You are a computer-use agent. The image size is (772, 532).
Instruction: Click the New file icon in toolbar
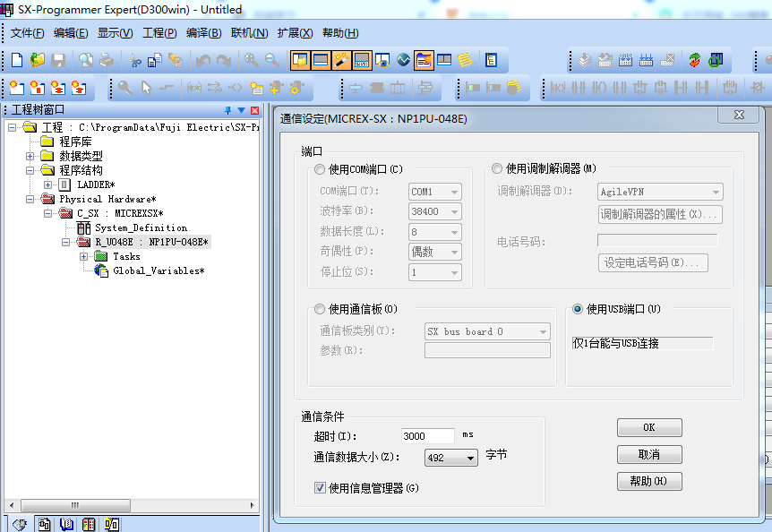click(x=17, y=60)
